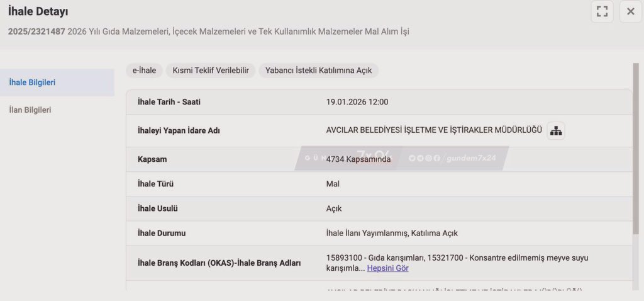The height and width of the screenshot is (301, 644).
Task: Expand the tender detail to fullscreen
Action: click(x=602, y=11)
